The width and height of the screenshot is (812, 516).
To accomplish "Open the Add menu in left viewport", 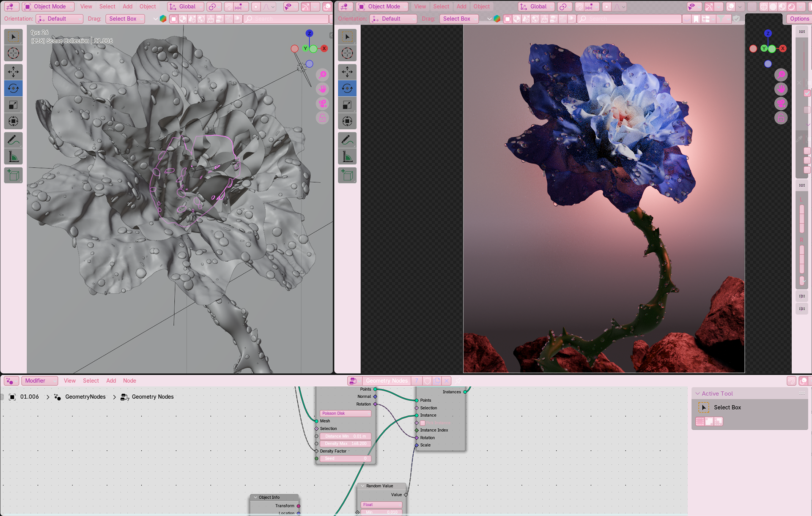I will pyautogui.click(x=127, y=6).
